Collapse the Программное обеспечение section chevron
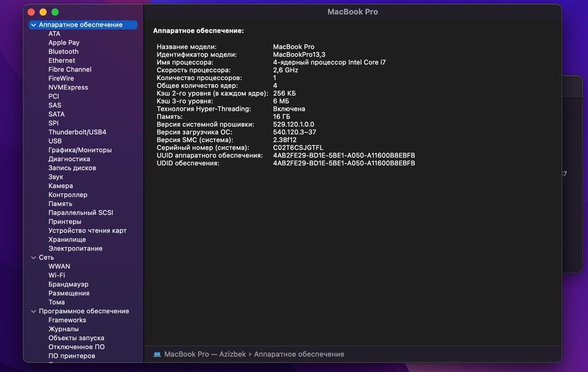Image resolution: width=588 pixels, height=372 pixels. (34, 311)
